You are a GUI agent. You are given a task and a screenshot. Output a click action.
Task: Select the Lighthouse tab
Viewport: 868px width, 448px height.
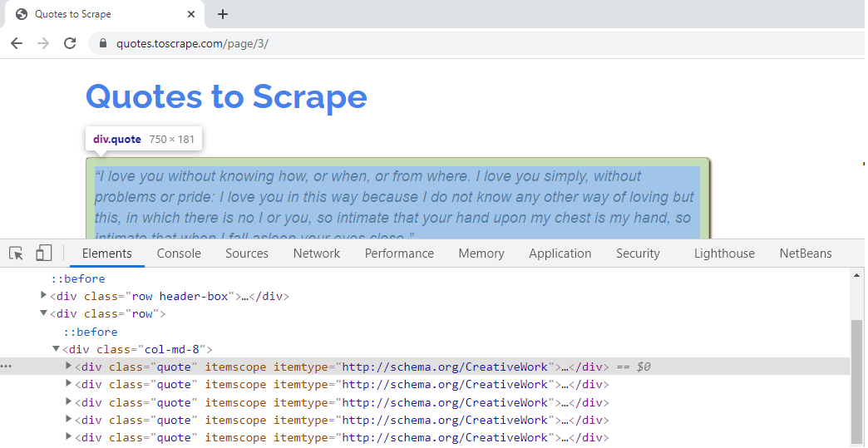tap(724, 254)
